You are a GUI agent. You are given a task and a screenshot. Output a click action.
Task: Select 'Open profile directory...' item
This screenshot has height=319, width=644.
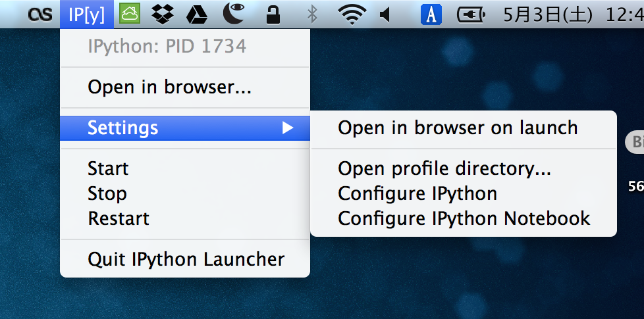coord(464,168)
